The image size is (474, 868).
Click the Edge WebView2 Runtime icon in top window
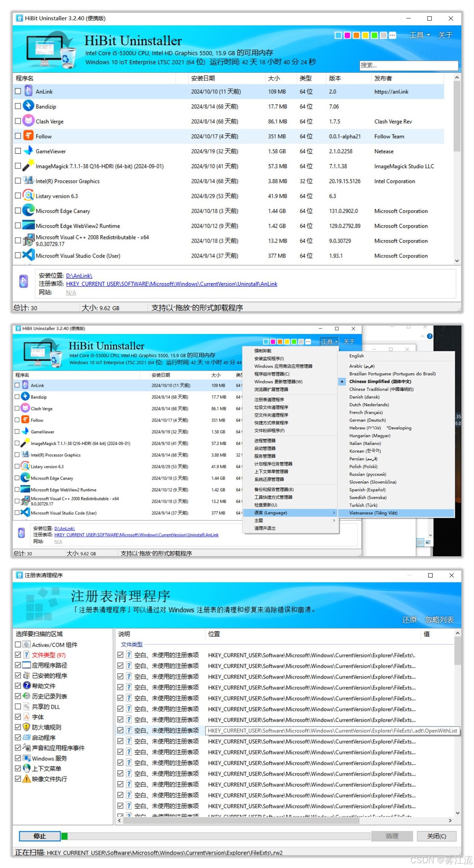tap(29, 225)
